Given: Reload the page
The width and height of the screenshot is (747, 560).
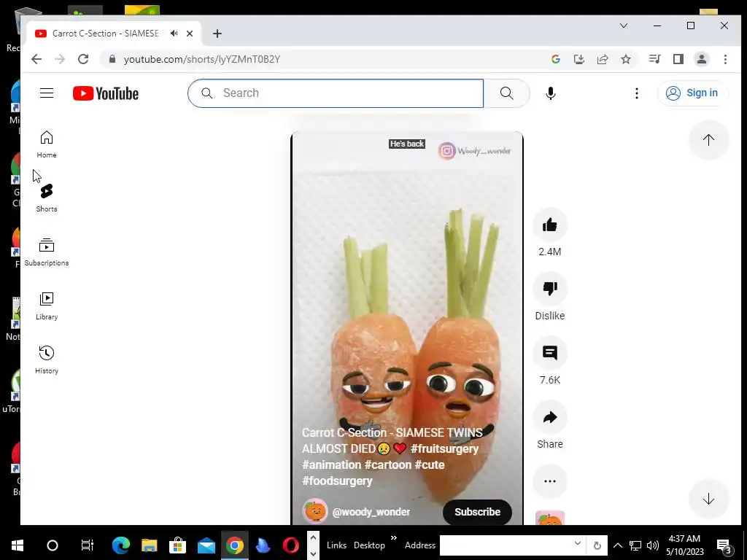Looking at the screenshot, I should [83, 59].
